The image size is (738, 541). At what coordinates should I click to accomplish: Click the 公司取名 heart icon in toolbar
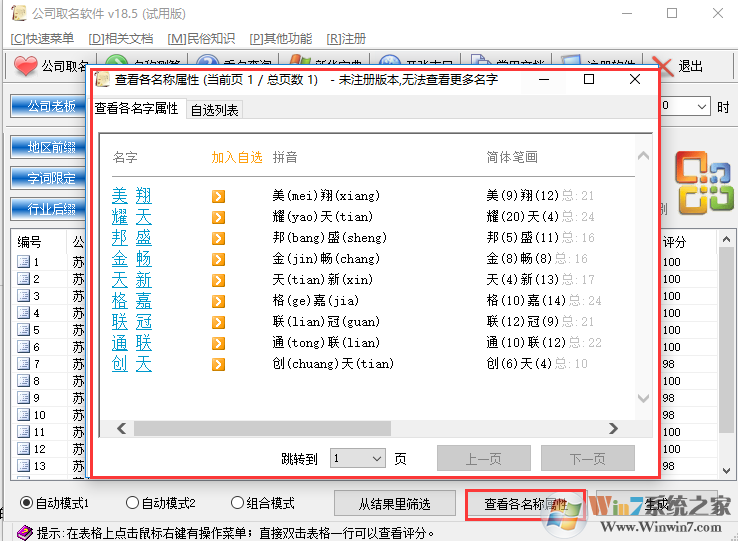pyautogui.click(x=25, y=66)
